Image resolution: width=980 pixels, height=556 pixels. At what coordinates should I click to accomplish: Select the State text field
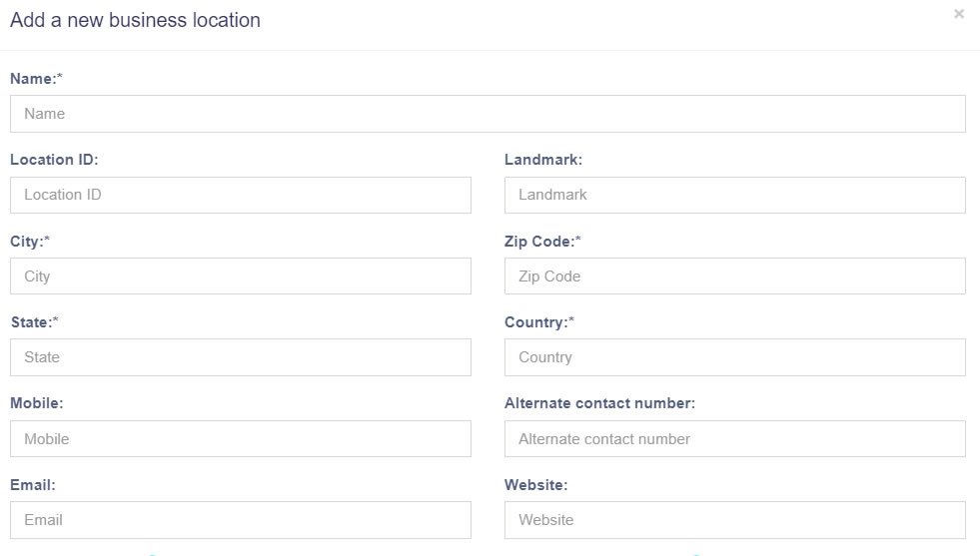click(240, 357)
